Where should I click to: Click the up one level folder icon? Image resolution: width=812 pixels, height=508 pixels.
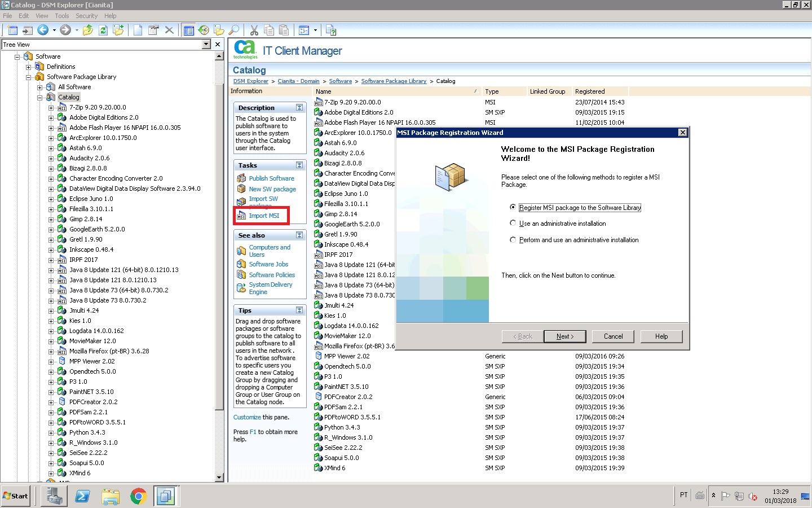(x=88, y=30)
